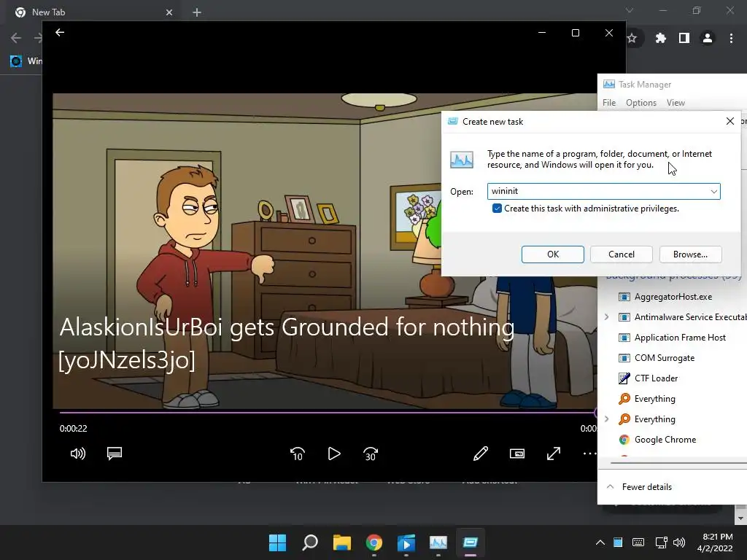Click the touch keyboard tray icon
The height and width of the screenshot is (560, 747).
638,542
